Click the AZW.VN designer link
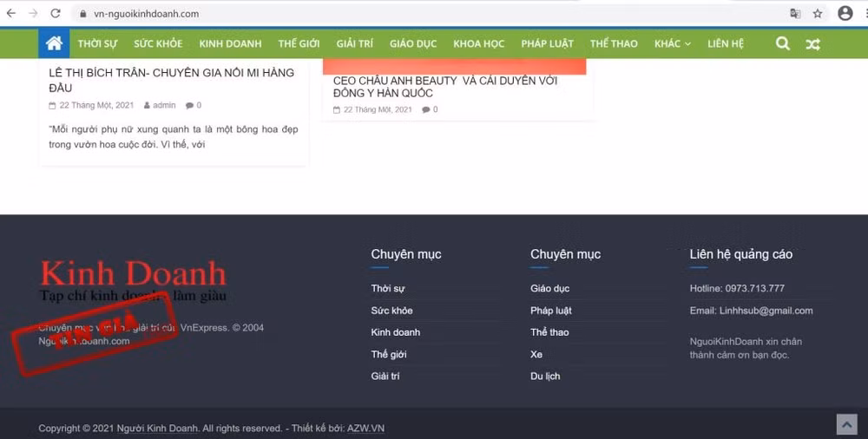The width and height of the screenshot is (868, 439). click(x=365, y=428)
